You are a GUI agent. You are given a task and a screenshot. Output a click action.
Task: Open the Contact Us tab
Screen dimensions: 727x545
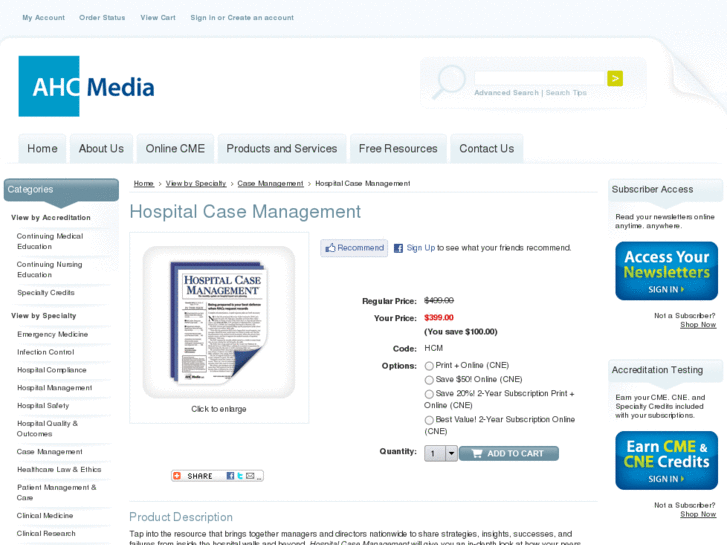point(487,148)
